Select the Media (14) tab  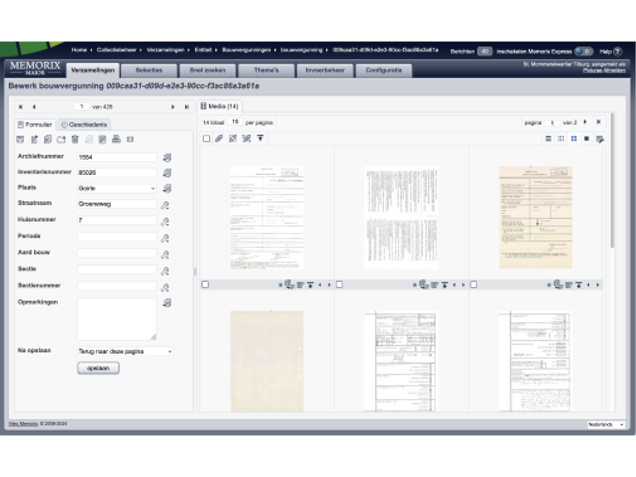coord(219,106)
